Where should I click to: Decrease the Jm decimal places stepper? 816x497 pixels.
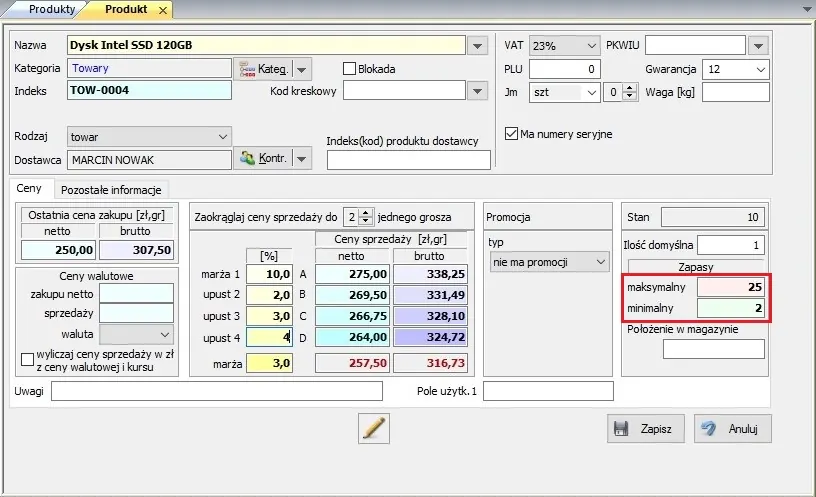pyautogui.click(x=630, y=97)
